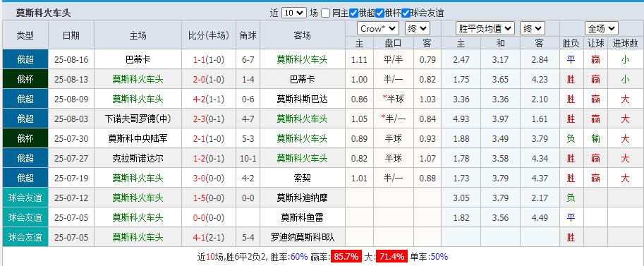
Task: Click 莫斯科火车头 home team on 25-08-13
Action: (138, 79)
